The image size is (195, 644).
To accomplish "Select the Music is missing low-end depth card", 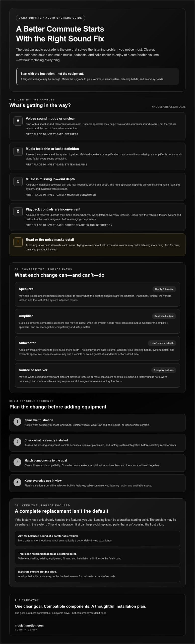I will [97, 187].
